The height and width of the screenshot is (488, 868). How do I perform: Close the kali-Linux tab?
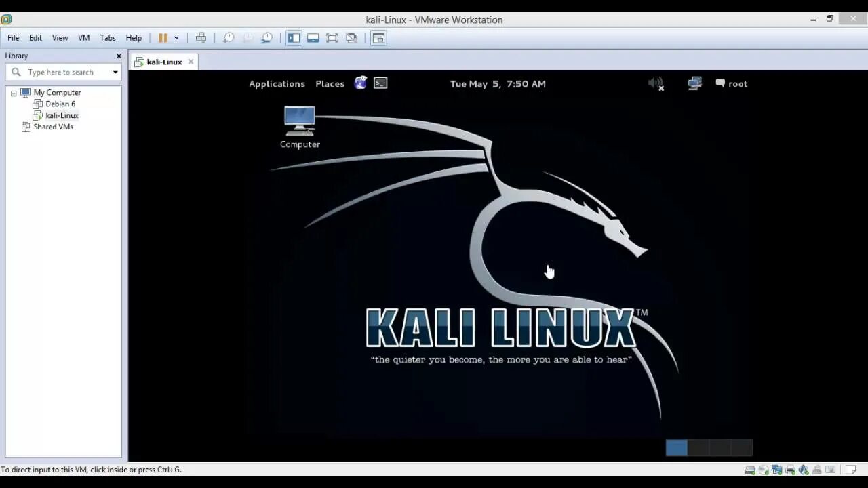pyautogui.click(x=191, y=62)
